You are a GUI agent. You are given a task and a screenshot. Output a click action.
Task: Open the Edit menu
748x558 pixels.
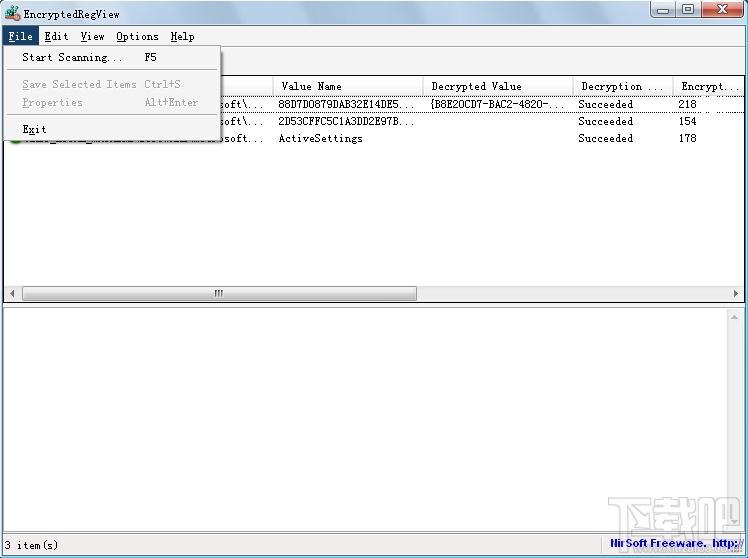pyautogui.click(x=56, y=36)
